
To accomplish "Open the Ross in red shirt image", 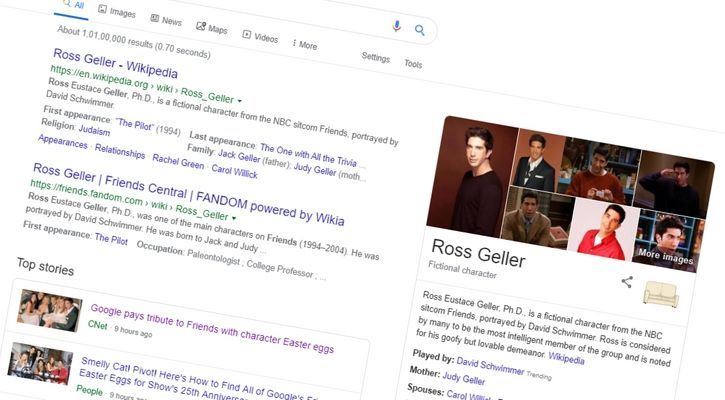I will pyautogui.click(x=603, y=230).
